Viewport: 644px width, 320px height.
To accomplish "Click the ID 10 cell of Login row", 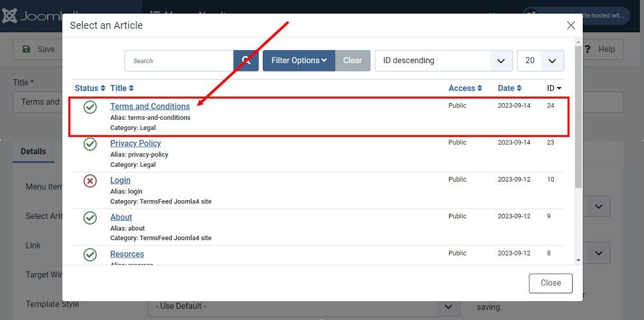I will click(551, 180).
